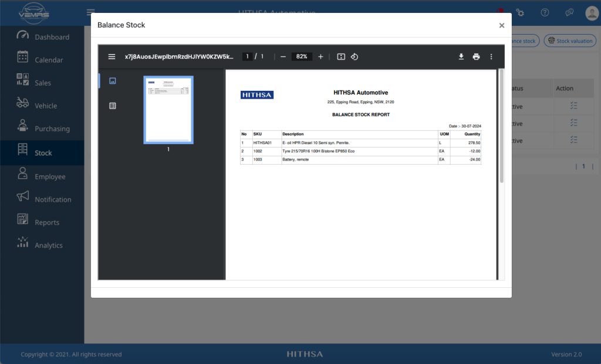The width and height of the screenshot is (601, 364).
Task: Show document outline in PDF sidebar
Action: (x=112, y=106)
